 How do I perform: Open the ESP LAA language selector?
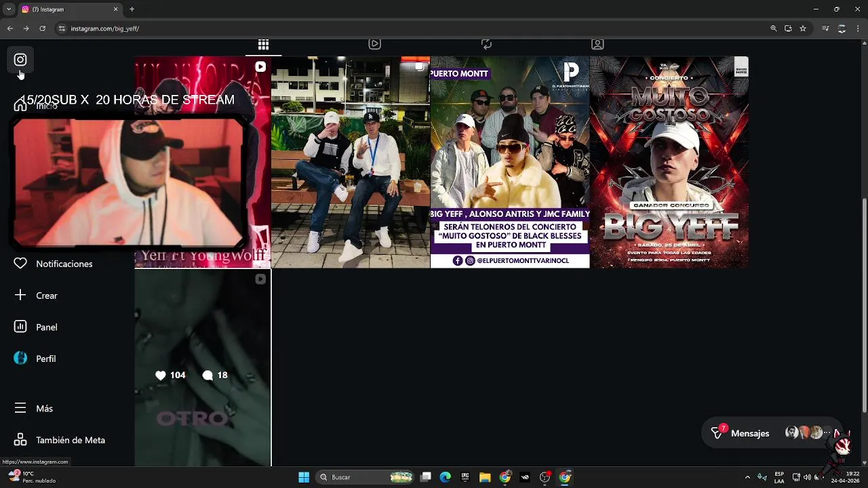(x=779, y=477)
